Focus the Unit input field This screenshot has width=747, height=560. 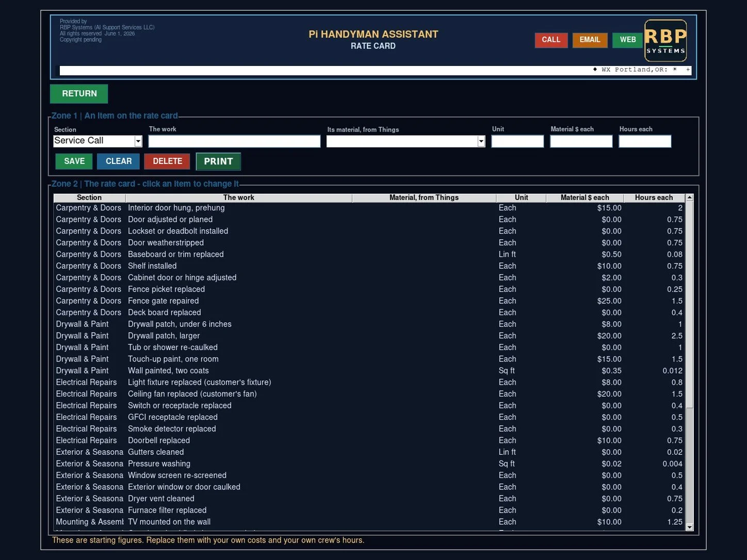click(x=517, y=141)
